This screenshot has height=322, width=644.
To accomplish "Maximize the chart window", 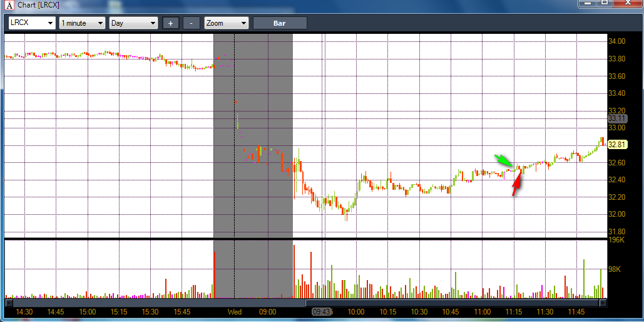I will click(x=605, y=3).
